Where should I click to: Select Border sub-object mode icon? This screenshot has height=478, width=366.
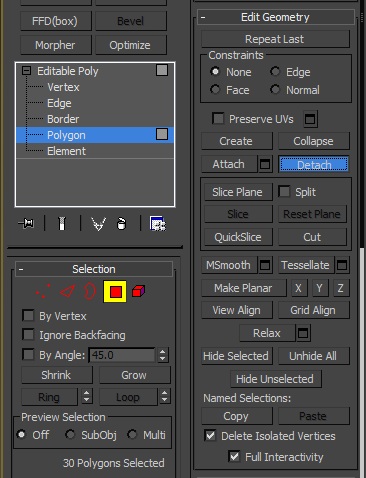click(90, 291)
